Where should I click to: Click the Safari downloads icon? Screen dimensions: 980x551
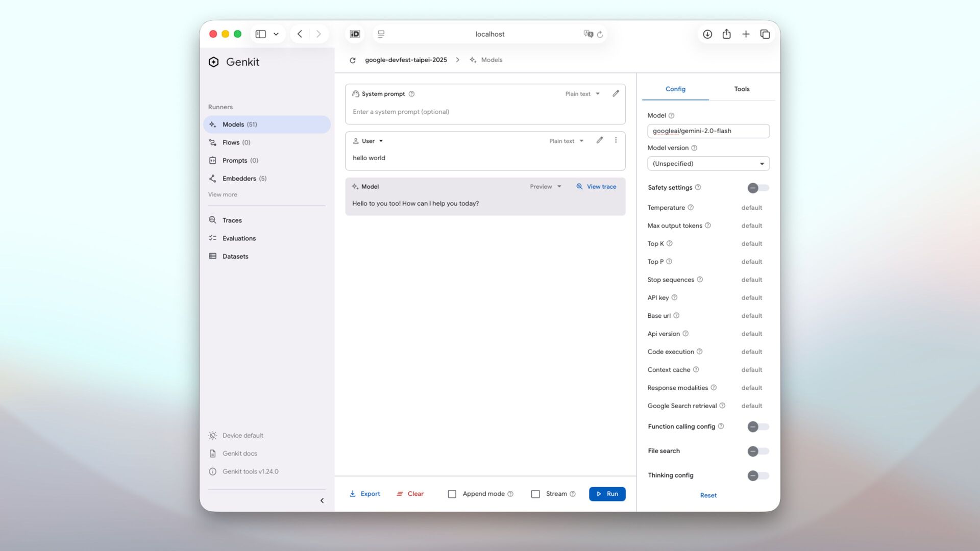pos(707,34)
